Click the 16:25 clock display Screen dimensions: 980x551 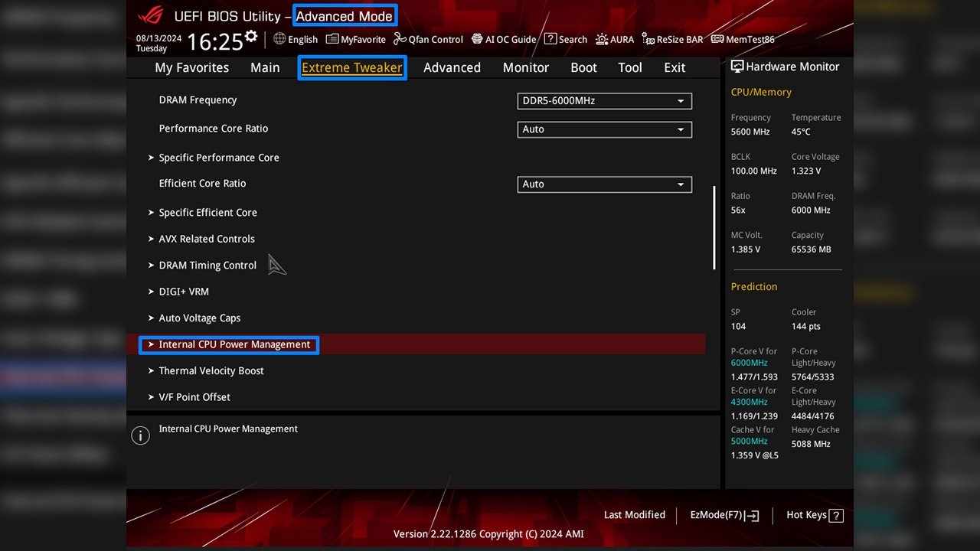point(214,41)
